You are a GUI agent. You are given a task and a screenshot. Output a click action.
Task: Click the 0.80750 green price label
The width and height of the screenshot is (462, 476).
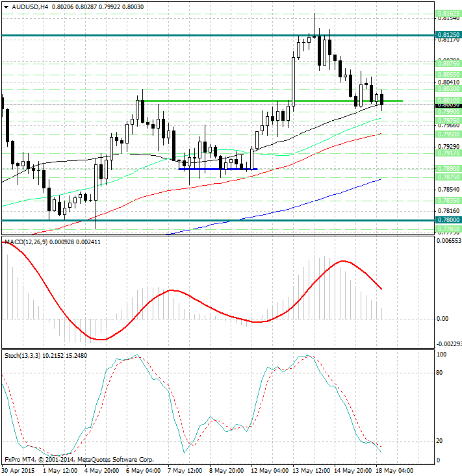pos(449,64)
